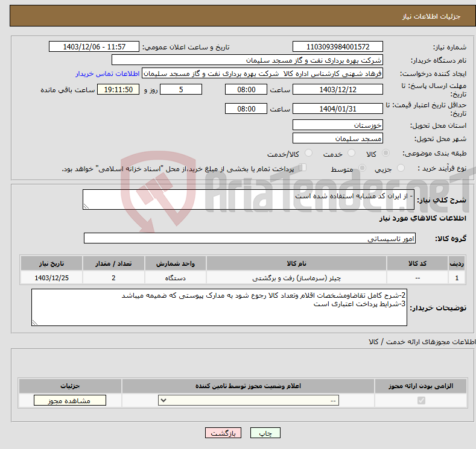Click the quantity cell showing 2
This screenshot has height=449, width=476.
[113, 278]
